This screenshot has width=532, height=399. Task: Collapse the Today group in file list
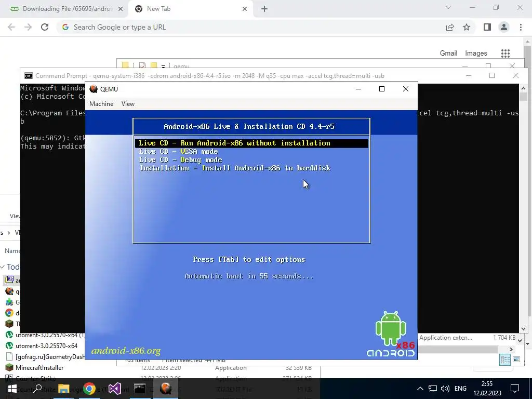point(3,267)
